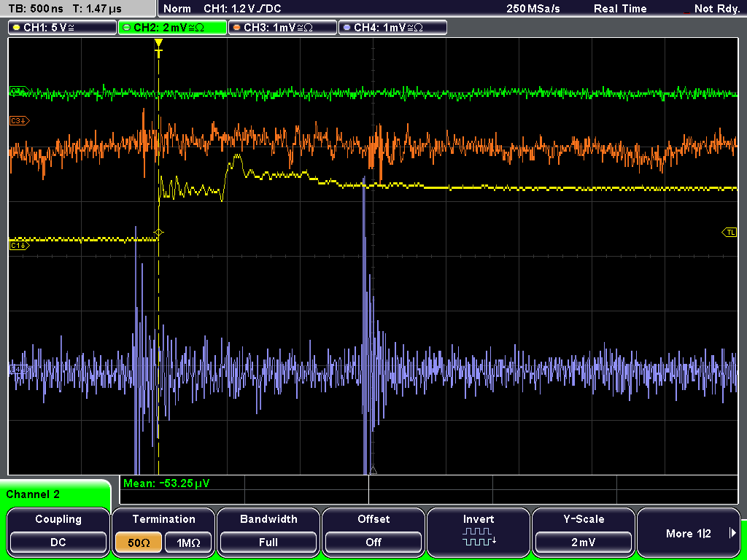Click the C2 ground level marker
The height and width of the screenshot is (560, 747).
pyautogui.click(x=20, y=90)
